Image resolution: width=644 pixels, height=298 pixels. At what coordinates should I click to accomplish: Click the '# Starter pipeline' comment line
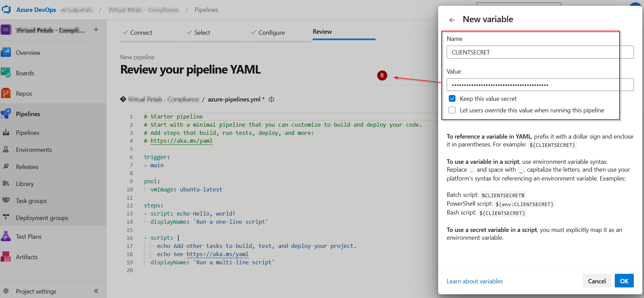pos(173,116)
